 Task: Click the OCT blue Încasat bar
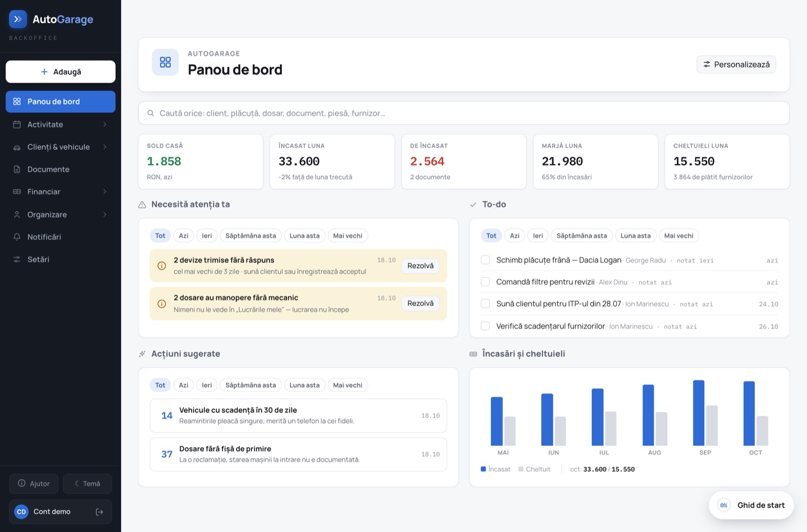tap(749, 413)
